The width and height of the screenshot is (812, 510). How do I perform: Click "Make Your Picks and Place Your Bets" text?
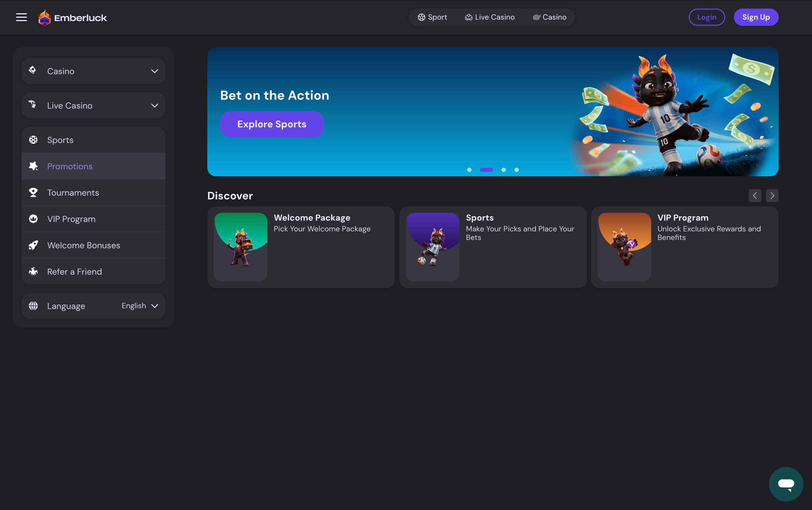point(520,233)
